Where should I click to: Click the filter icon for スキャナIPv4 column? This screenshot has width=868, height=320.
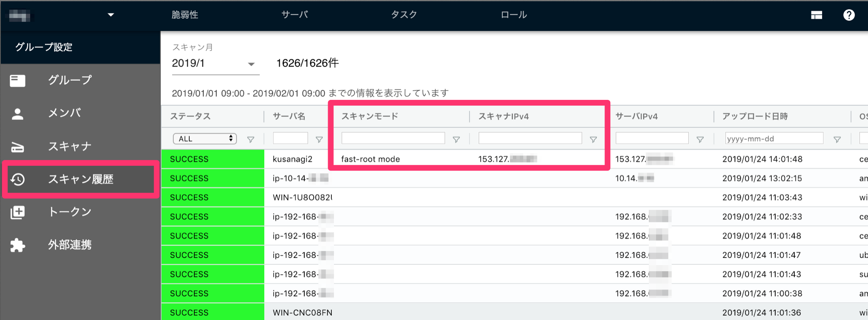click(593, 140)
